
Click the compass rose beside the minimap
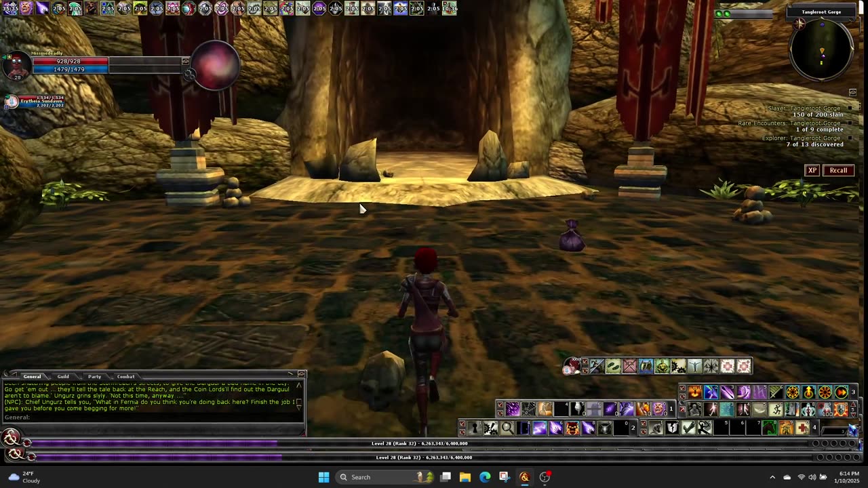click(800, 24)
